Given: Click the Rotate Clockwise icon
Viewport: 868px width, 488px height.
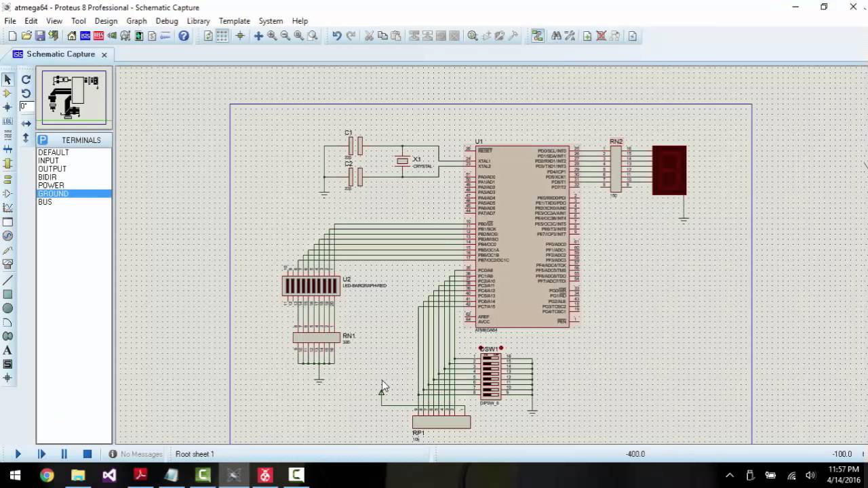Looking at the screenshot, I should (x=26, y=79).
